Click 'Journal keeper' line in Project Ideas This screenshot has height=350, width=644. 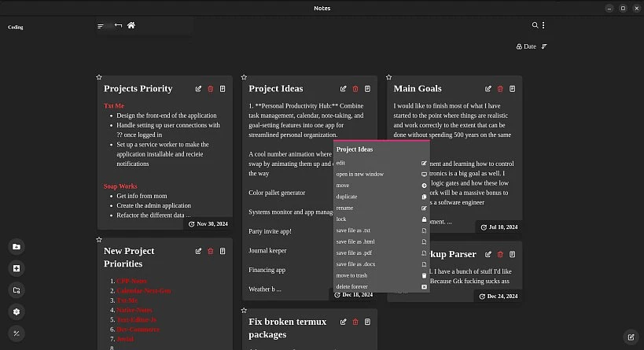267,251
